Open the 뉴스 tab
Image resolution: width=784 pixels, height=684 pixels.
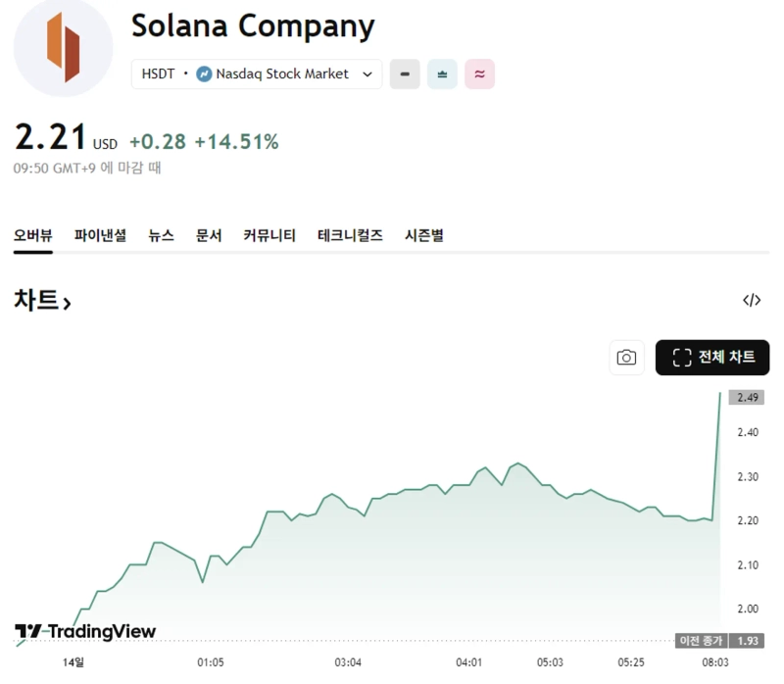161,235
